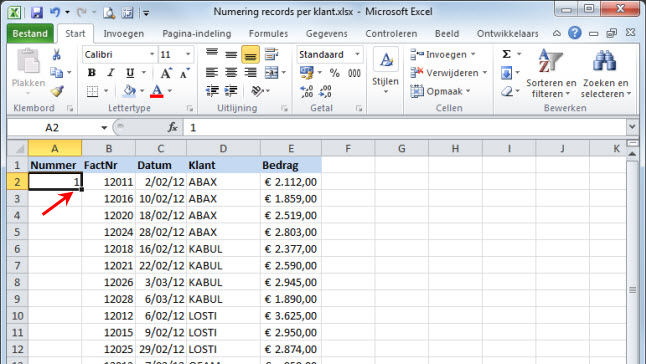Click the Excel Help question mark icon

[574, 33]
